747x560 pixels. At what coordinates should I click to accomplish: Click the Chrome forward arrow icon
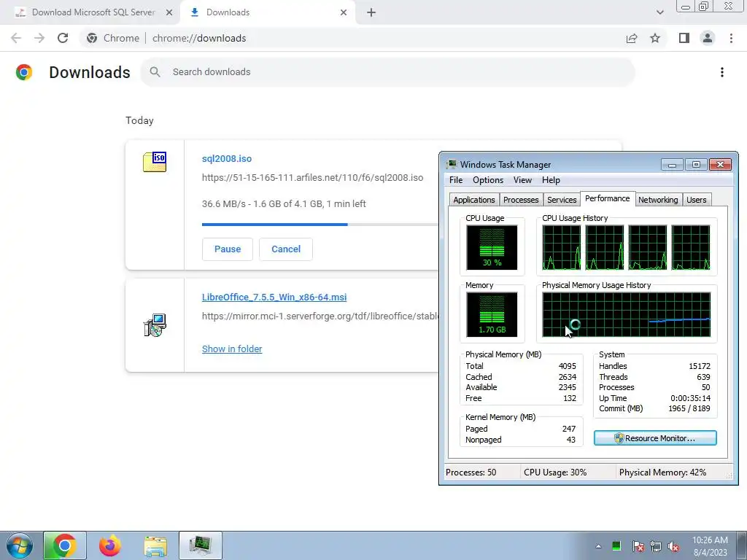point(39,38)
